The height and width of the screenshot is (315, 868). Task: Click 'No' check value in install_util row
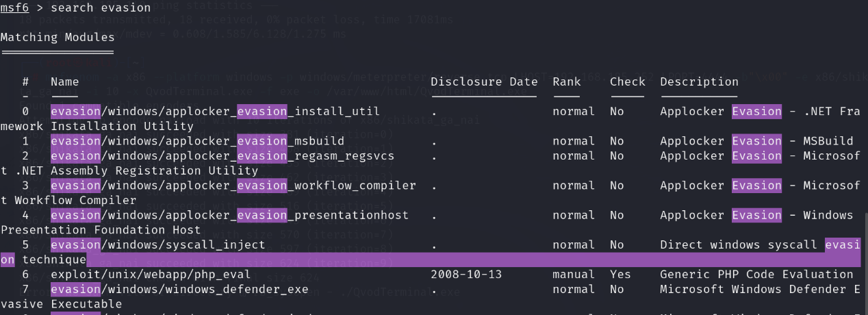[x=617, y=111]
